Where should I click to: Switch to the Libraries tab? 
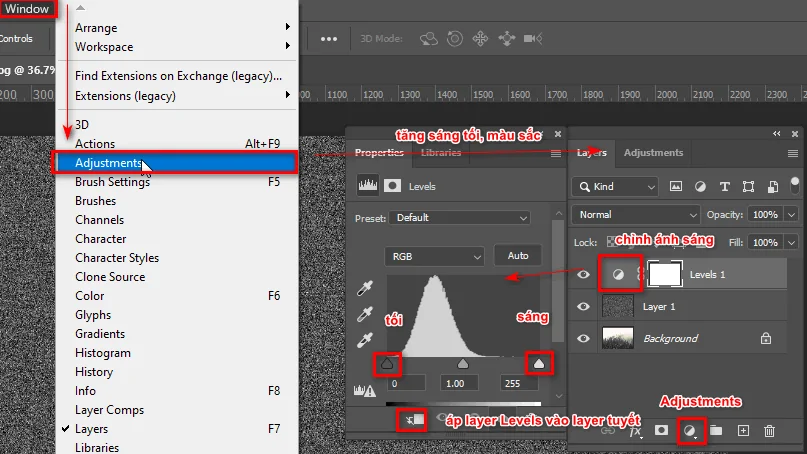[441, 153]
